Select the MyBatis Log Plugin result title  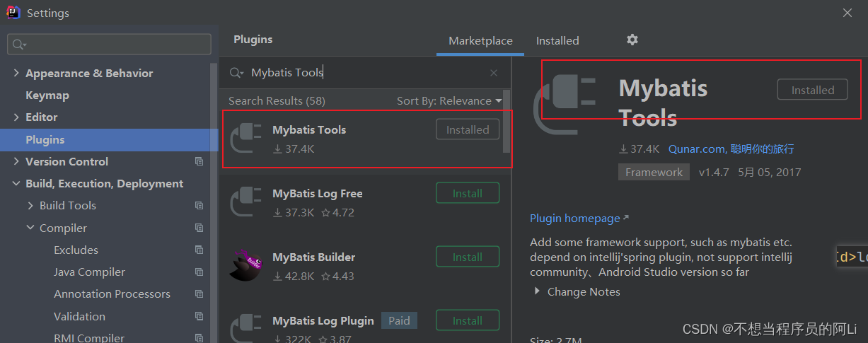point(323,320)
